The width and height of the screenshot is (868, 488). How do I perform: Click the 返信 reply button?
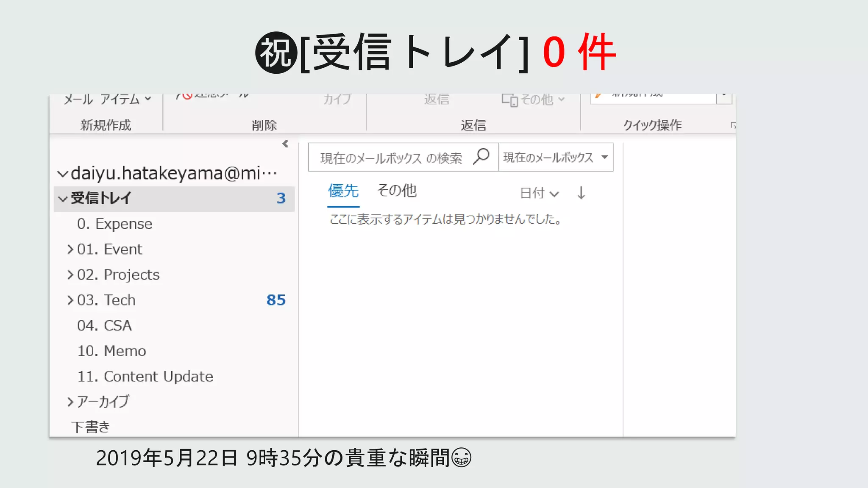[437, 99]
